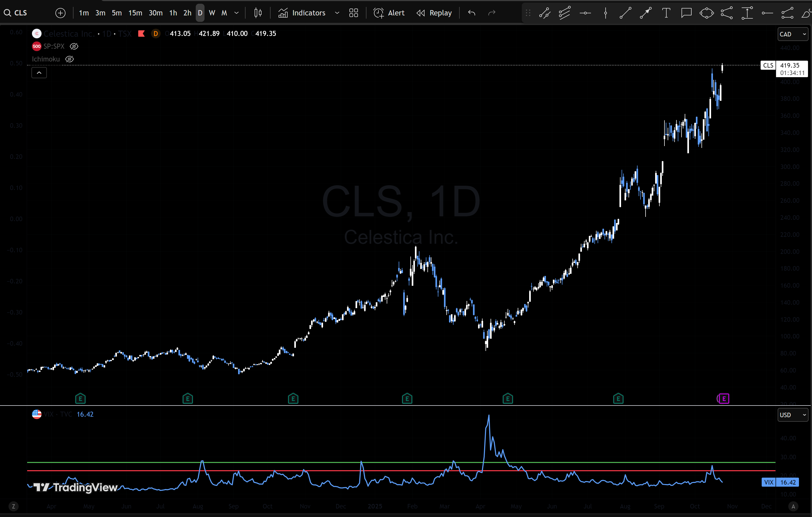Image resolution: width=812 pixels, height=517 pixels.
Task: Click the red flag next to TSX
Action: point(141,33)
